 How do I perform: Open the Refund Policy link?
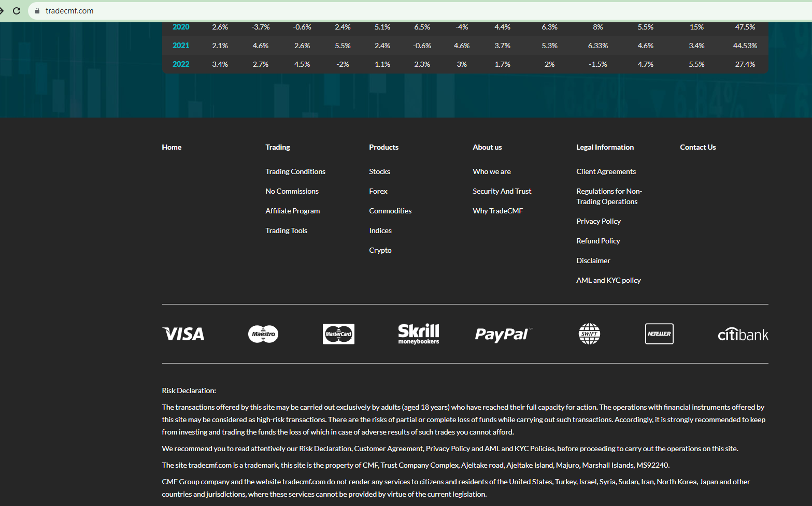tap(598, 241)
